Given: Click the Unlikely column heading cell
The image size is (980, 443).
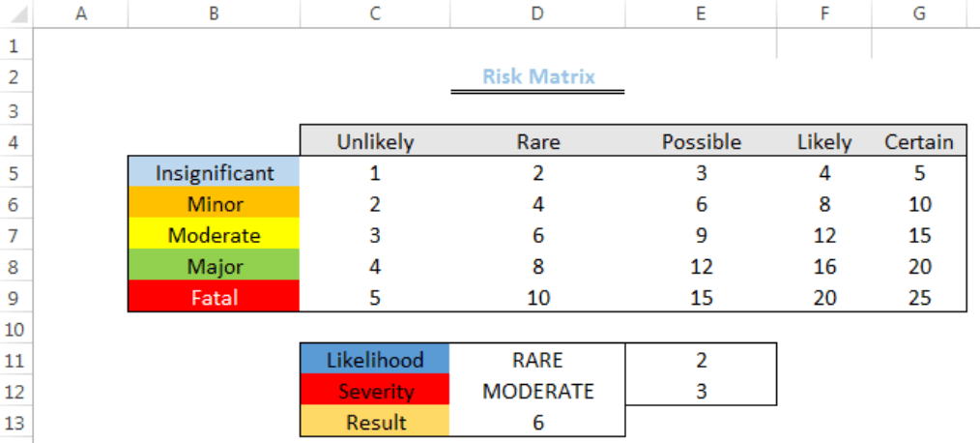Looking at the screenshot, I should (x=374, y=142).
